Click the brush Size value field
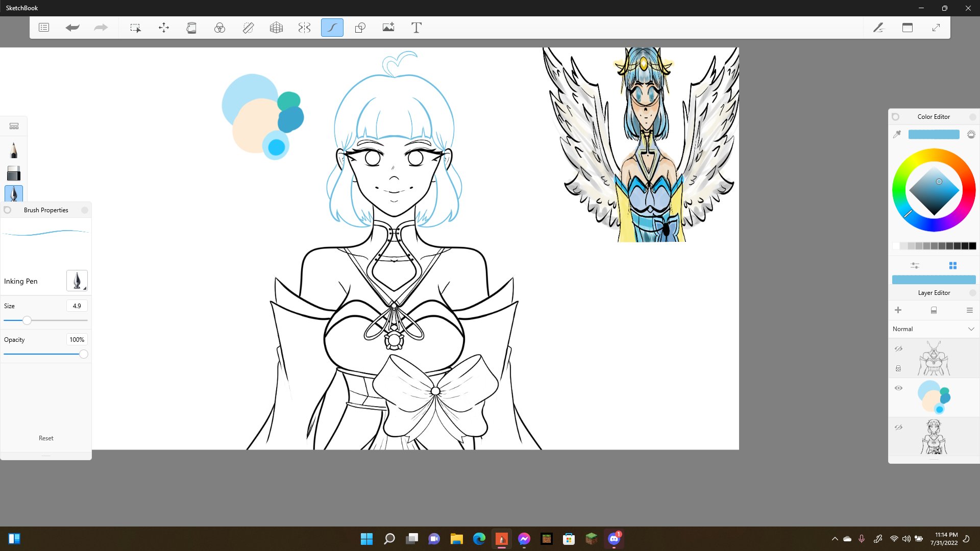Image resolution: width=980 pixels, height=551 pixels. [x=77, y=306]
